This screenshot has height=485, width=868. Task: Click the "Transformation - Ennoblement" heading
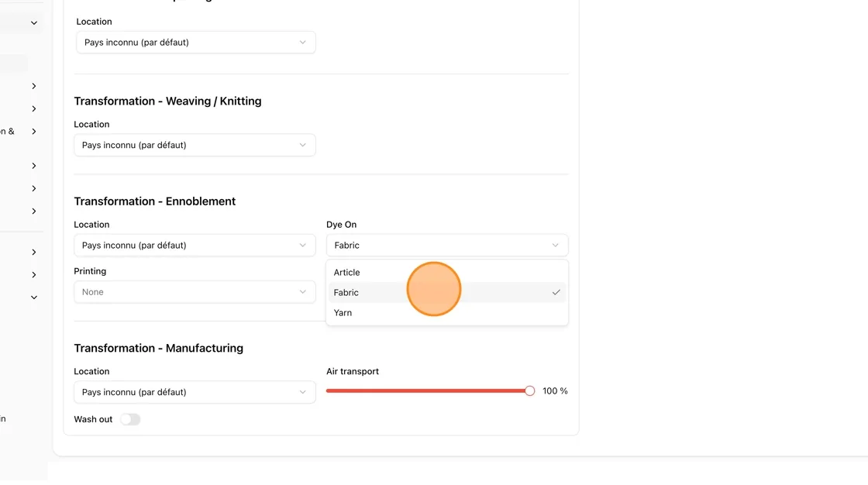pyautogui.click(x=155, y=201)
